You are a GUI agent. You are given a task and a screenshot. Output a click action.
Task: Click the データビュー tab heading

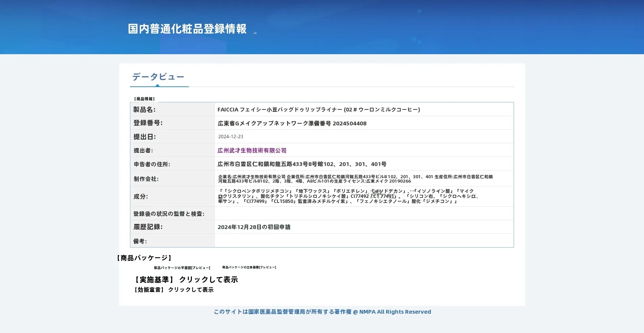(x=158, y=77)
